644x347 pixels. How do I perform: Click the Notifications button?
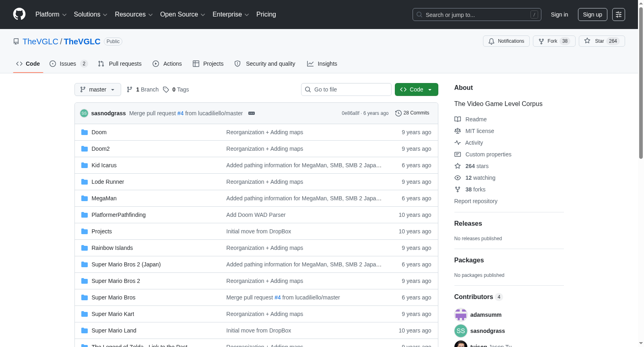click(506, 41)
